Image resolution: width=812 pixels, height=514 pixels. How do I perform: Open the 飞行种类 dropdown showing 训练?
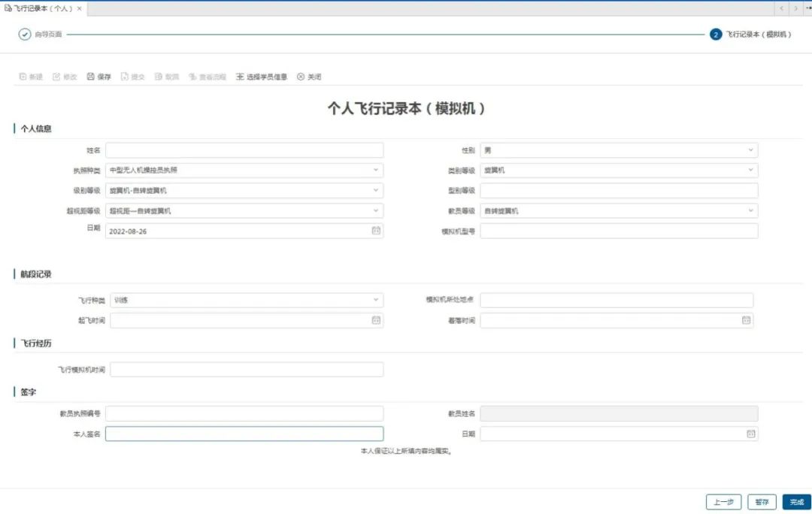376,300
